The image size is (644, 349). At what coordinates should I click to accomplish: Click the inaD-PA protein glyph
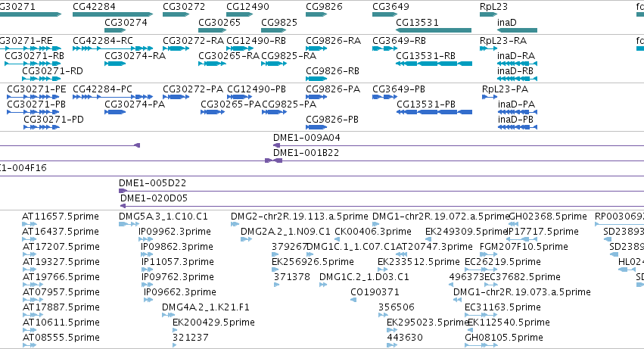tap(518, 112)
